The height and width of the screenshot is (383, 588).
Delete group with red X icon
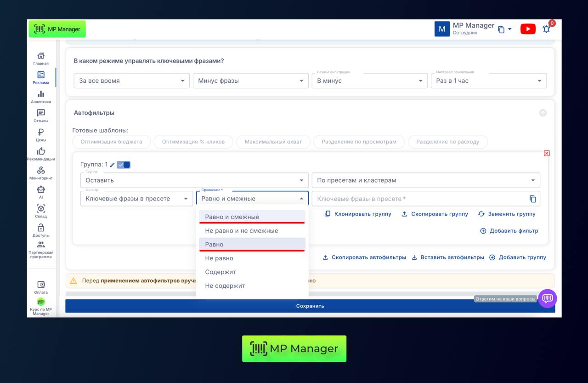546,153
